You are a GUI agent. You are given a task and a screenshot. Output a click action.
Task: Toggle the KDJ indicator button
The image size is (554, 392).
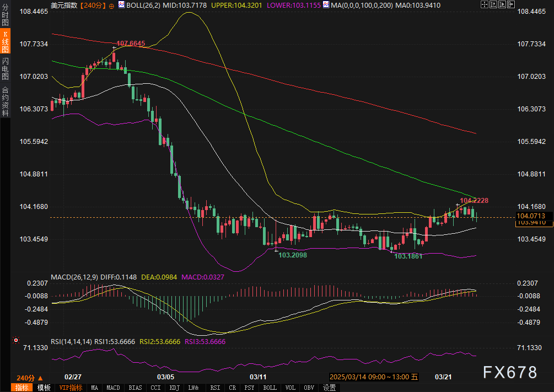[175, 388]
